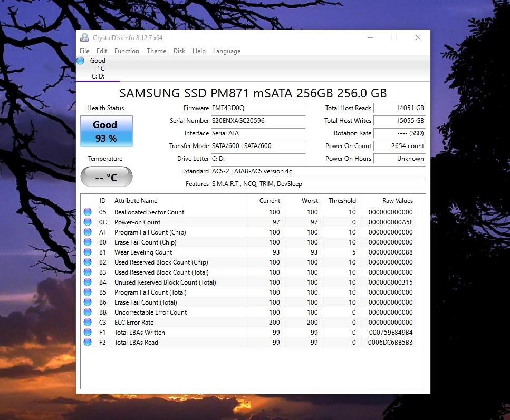Screen dimensions: 510x420
Task: Close the CrystalDiskInfo window
Action: click(418, 38)
